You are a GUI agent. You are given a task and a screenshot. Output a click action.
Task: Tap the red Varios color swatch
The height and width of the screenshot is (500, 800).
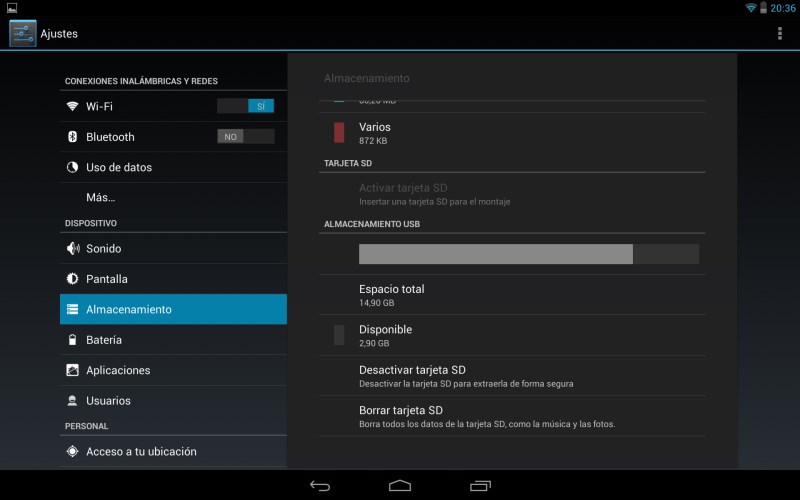click(339, 132)
